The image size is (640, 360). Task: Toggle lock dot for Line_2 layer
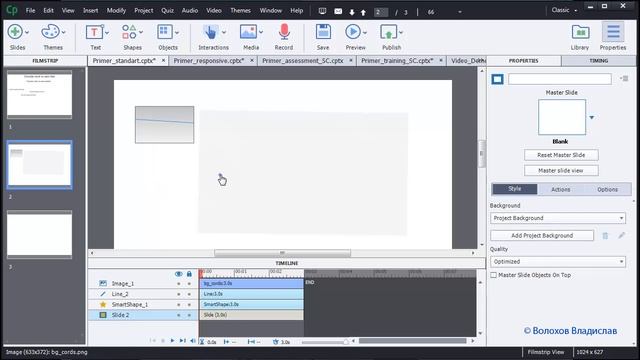pos(189,294)
